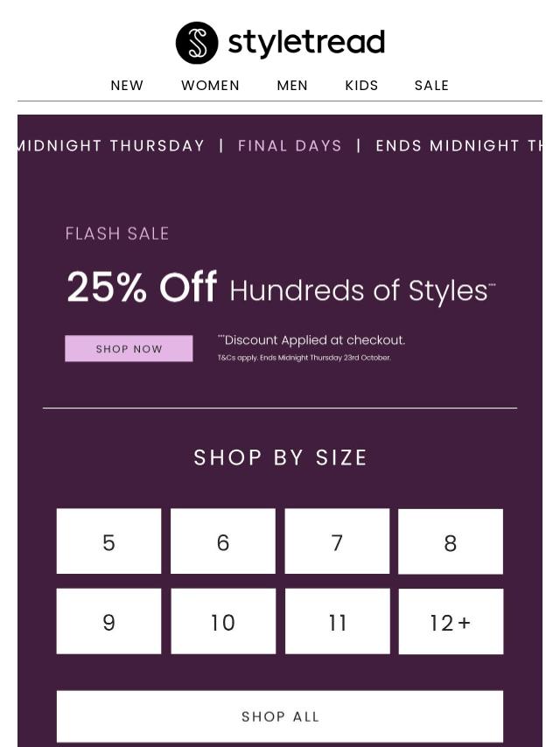Open the MEN category
Image resolution: width=560 pixels, height=747 pixels.
click(x=292, y=86)
